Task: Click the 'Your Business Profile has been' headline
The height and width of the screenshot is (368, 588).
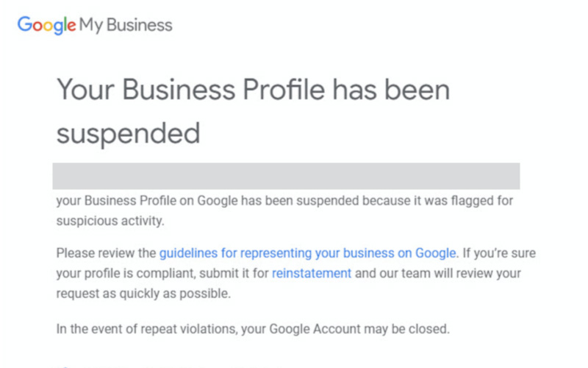Action: tap(253, 89)
